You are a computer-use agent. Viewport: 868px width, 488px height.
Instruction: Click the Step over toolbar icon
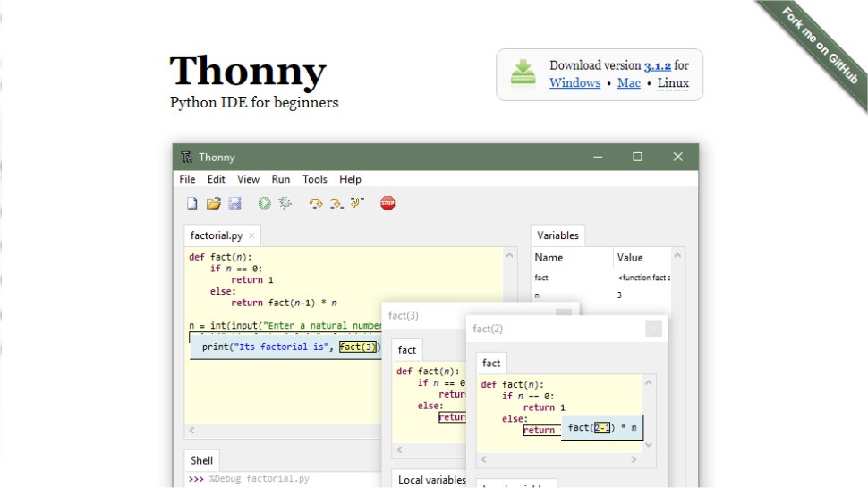tap(316, 203)
